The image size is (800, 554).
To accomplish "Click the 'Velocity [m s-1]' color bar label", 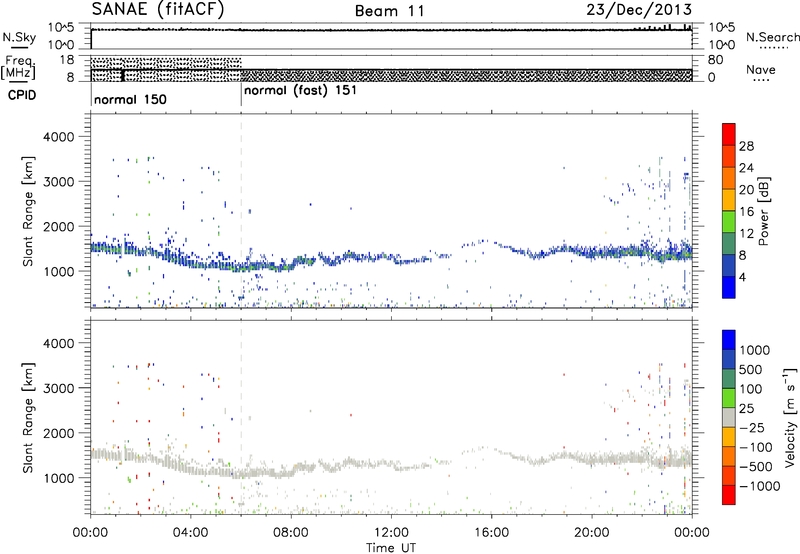I will (790, 417).
